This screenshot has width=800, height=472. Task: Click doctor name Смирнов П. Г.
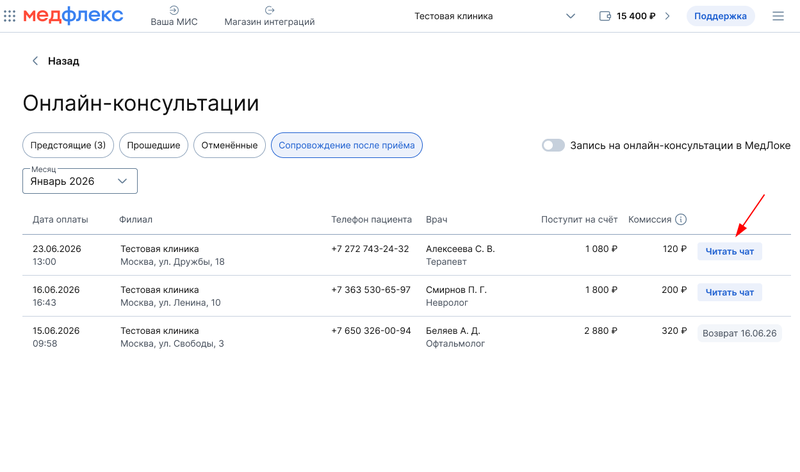(456, 290)
